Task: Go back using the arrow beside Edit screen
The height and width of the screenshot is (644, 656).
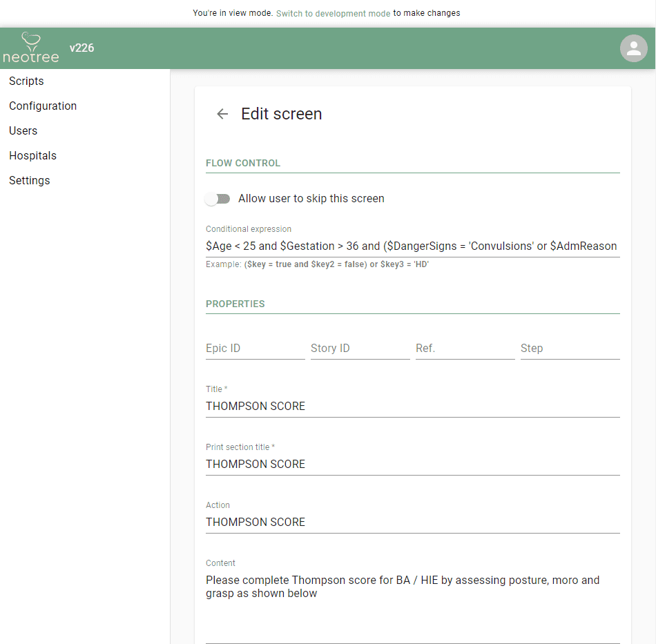Action: click(222, 114)
